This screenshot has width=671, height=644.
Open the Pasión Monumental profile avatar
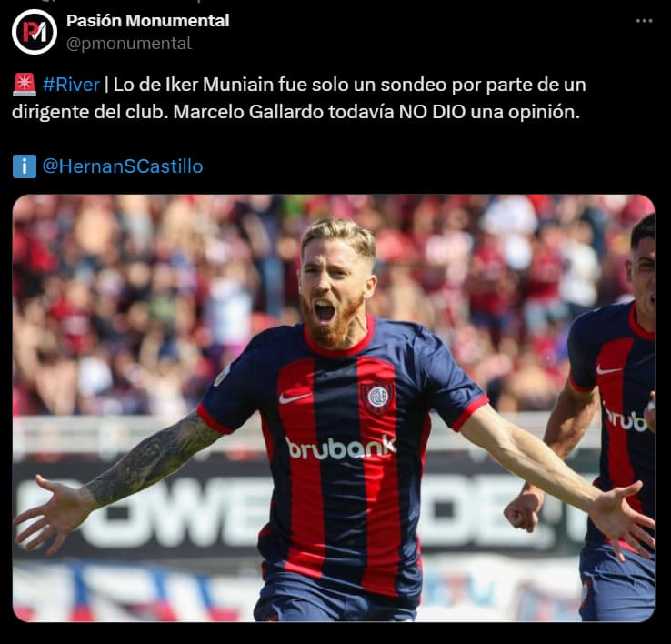pyautogui.click(x=35, y=32)
